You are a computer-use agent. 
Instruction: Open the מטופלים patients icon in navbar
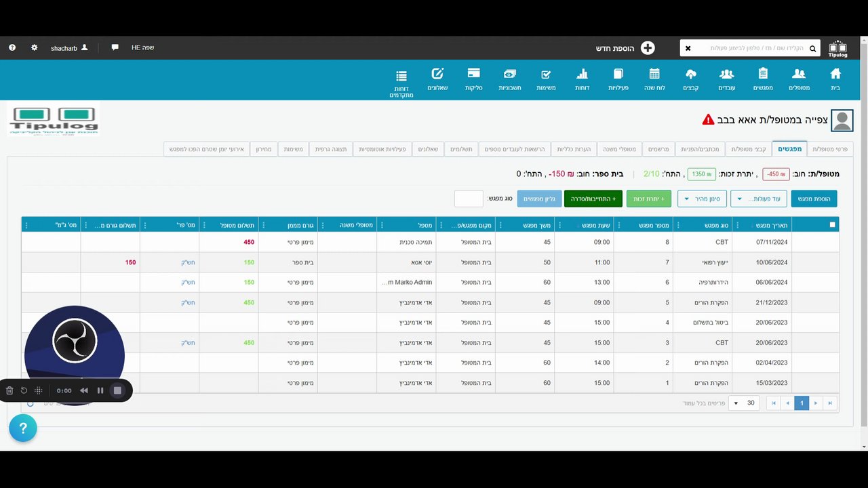point(799,74)
